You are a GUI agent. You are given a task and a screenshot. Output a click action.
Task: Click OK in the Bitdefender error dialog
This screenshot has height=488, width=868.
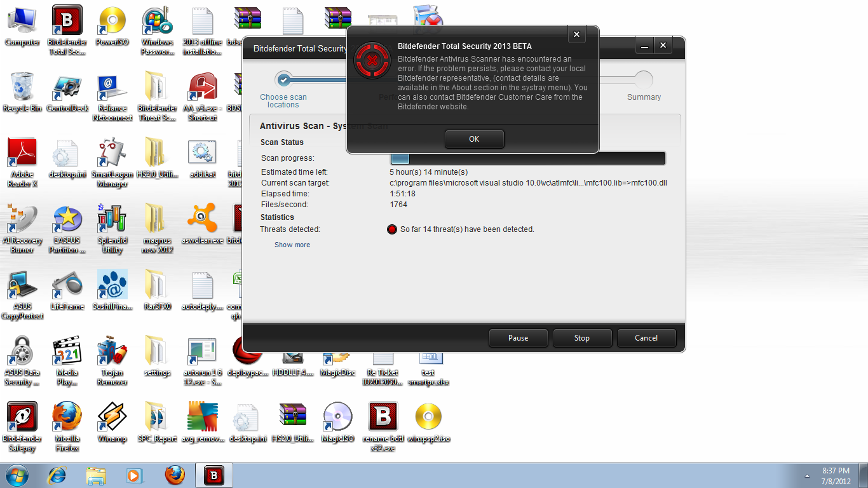[x=474, y=139]
